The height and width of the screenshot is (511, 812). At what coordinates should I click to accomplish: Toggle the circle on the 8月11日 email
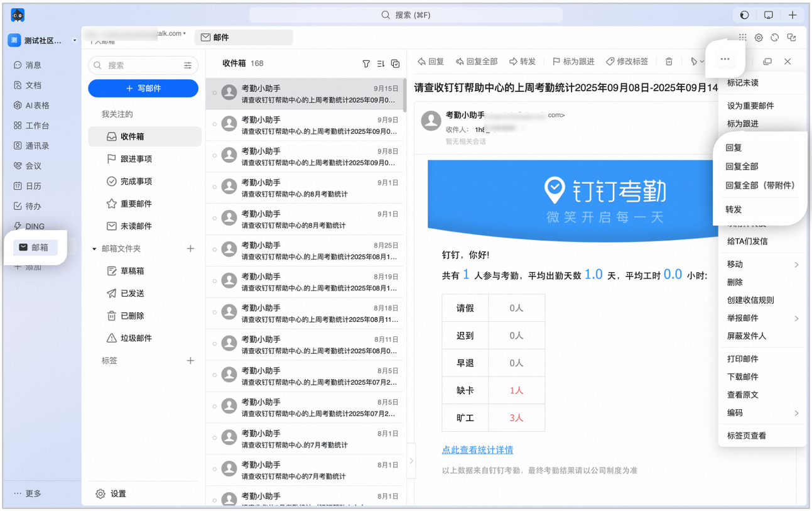[215, 344]
